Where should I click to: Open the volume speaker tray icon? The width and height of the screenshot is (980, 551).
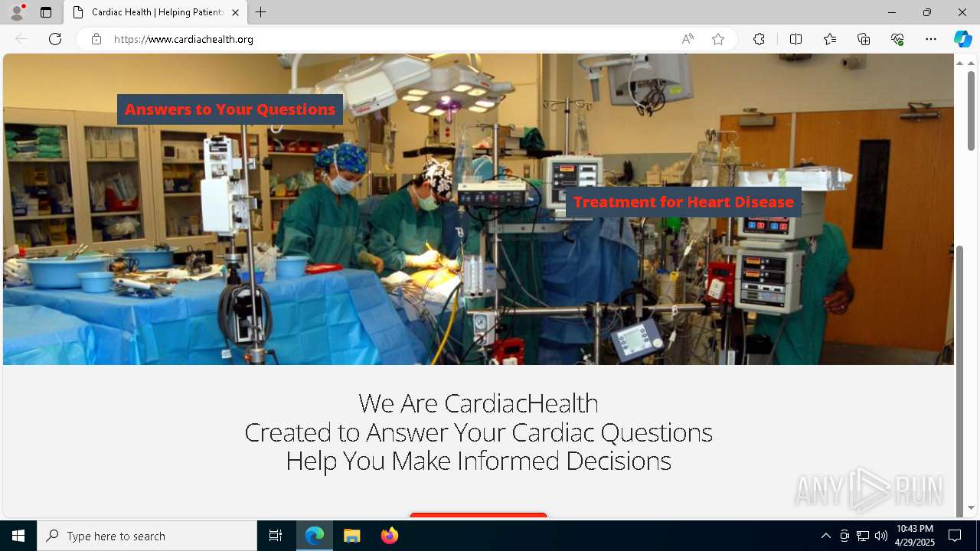[x=881, y=536]
